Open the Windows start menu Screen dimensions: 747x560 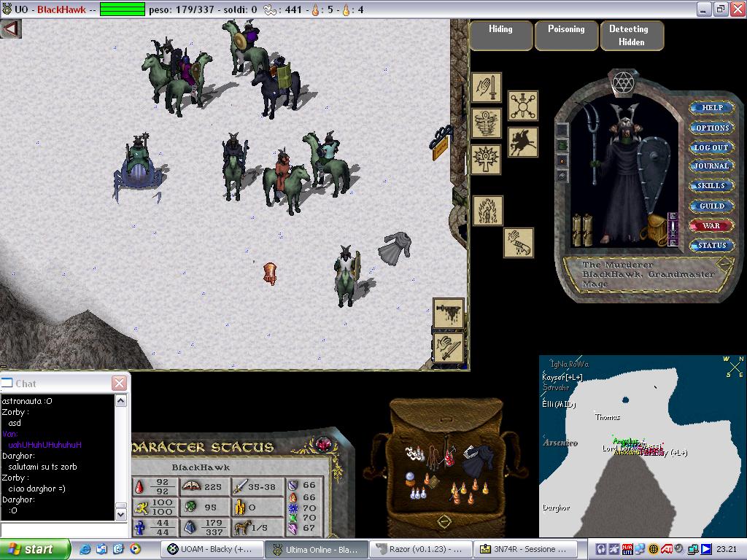coord(34,550)
